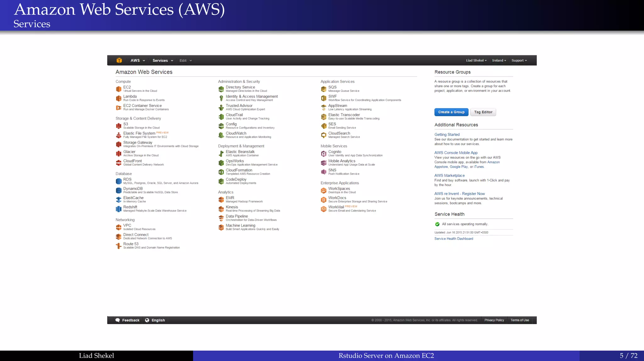Click the Directory Service icon
644x361 pixels.
pos(221,89)
